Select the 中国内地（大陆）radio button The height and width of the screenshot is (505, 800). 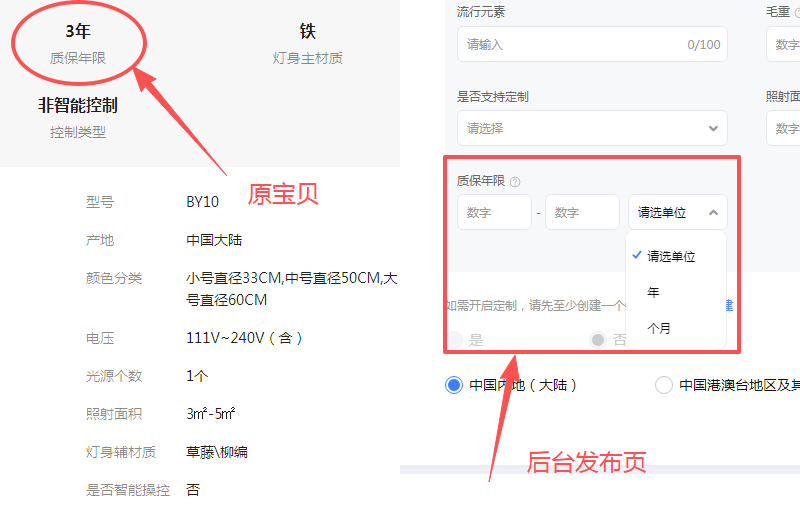point(454,385)
